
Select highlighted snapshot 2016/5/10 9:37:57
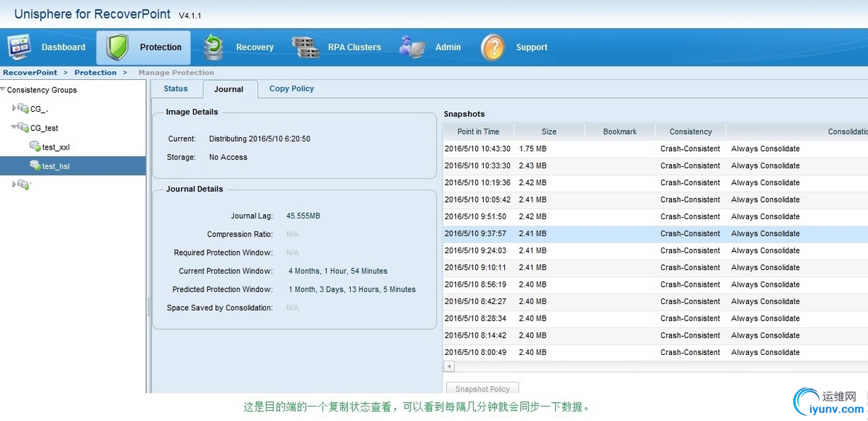click(x=655, y=234)
